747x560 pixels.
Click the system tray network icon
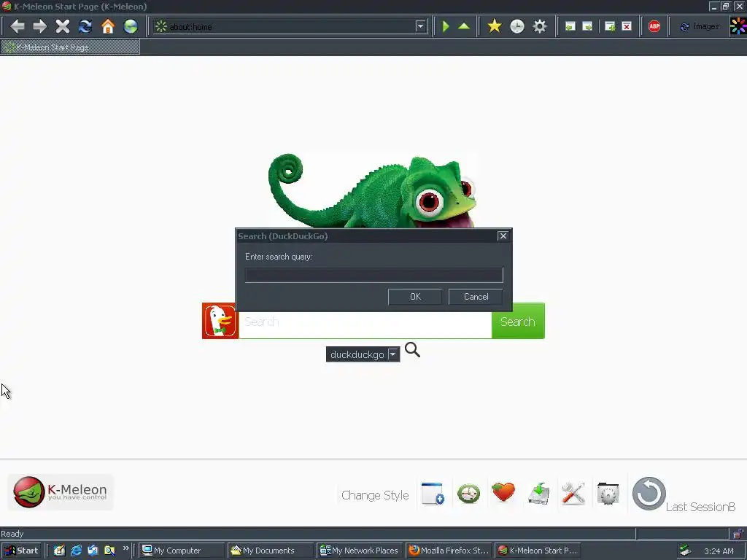tap(685, 551)
